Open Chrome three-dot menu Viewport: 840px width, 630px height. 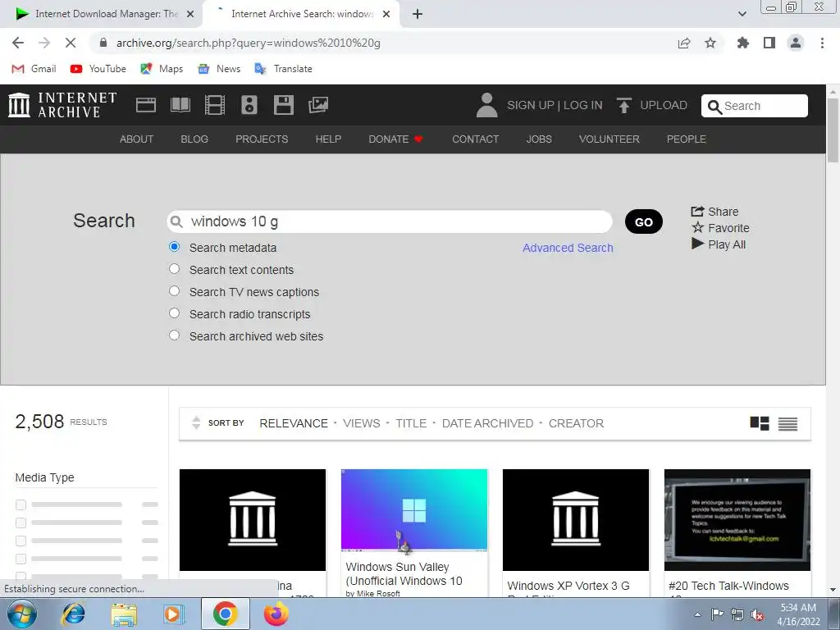[x=822, y=43]
